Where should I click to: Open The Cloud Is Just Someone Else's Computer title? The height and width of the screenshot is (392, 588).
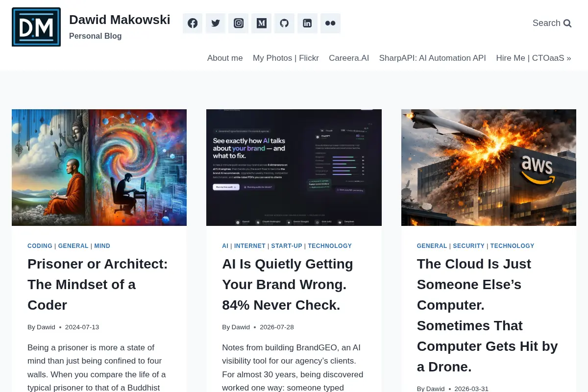tap(488, 315)
